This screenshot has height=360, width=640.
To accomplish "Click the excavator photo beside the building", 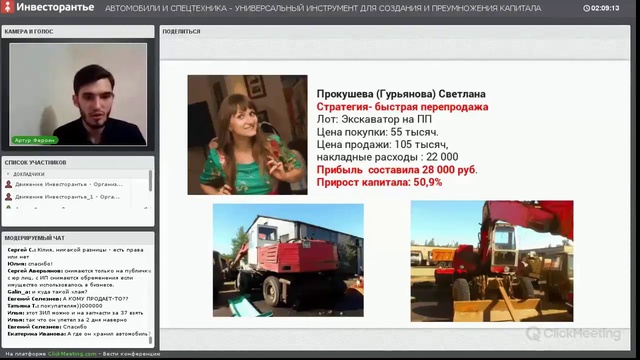I will (x=288, y=260).
